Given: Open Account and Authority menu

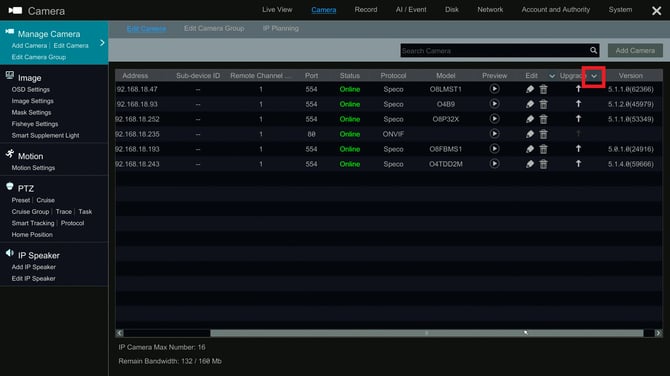Looking at the screenshot, I should pos(555,9).
